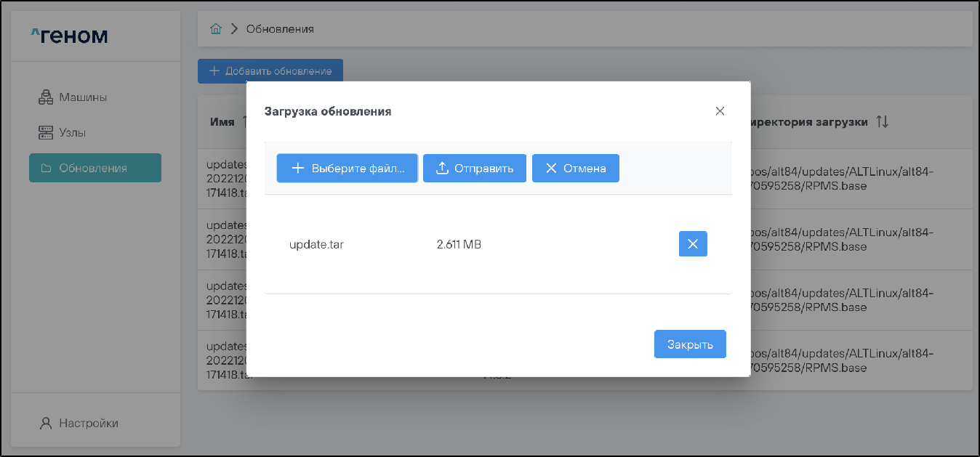Image resolution: width=980 pixels, height=457 pixels.
Task: Click the Добавить обновление button
Action: point(270,71)
